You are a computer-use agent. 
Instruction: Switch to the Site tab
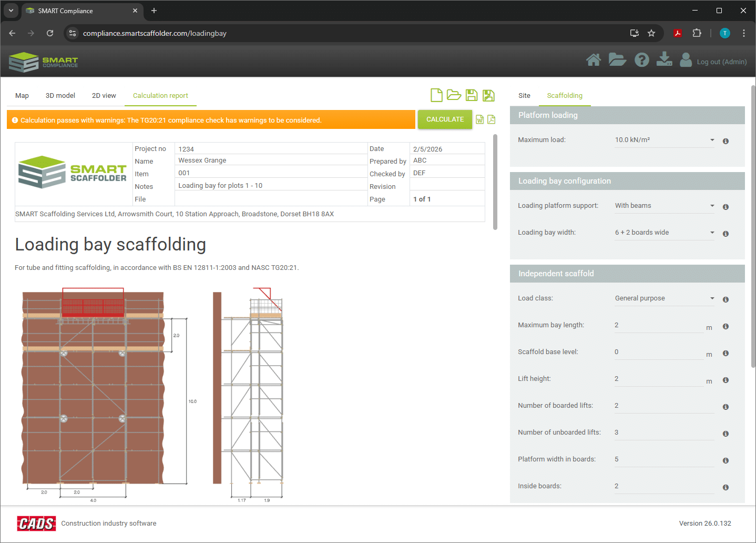(x=524, y=96)
